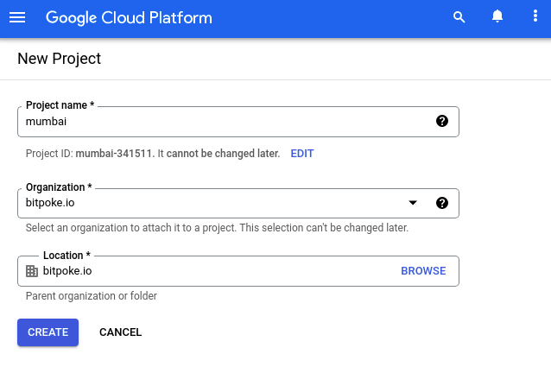This screenshot has width=551, height=392.
Task: Click the CANCEL button
Action: pyautogui.click(x=121, y=332)
